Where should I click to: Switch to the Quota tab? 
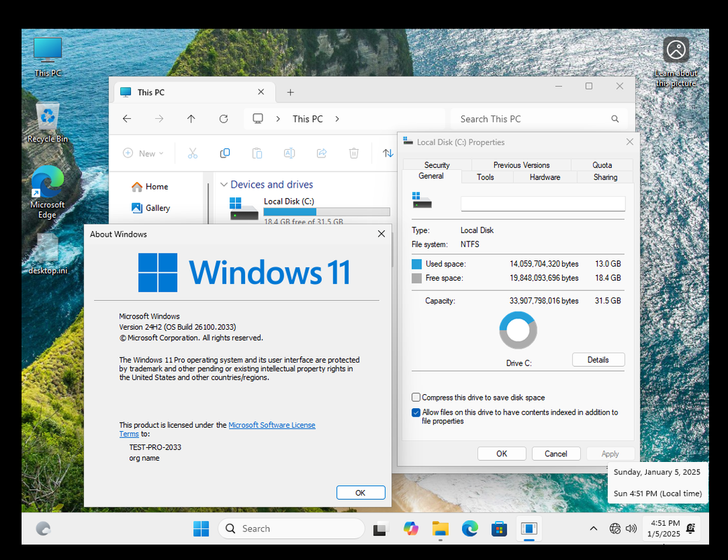pyautogui.click(x=602, y=164)
